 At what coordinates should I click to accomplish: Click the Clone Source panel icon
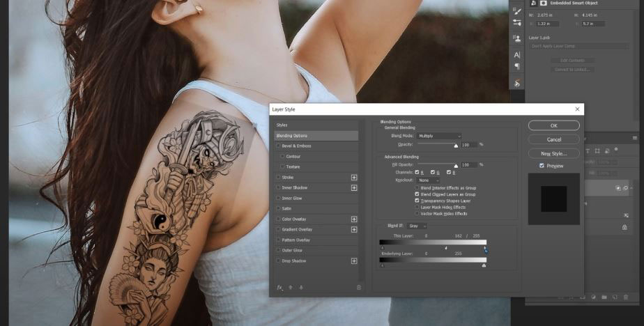click(516, 40)
